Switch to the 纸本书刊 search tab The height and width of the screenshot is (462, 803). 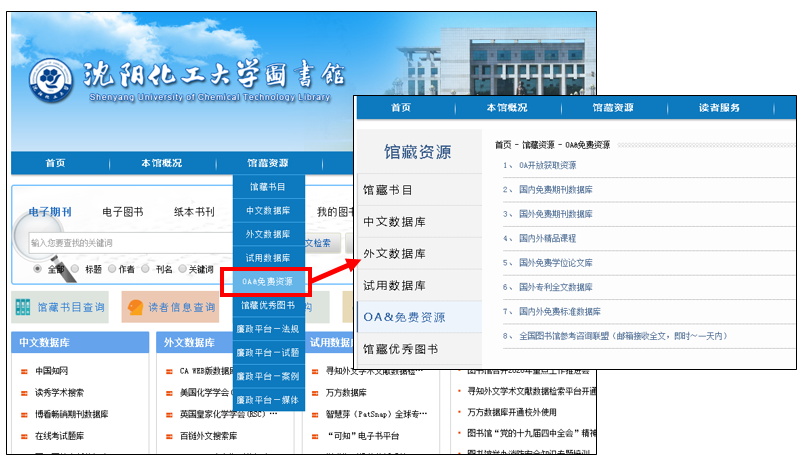coord(194,212)
